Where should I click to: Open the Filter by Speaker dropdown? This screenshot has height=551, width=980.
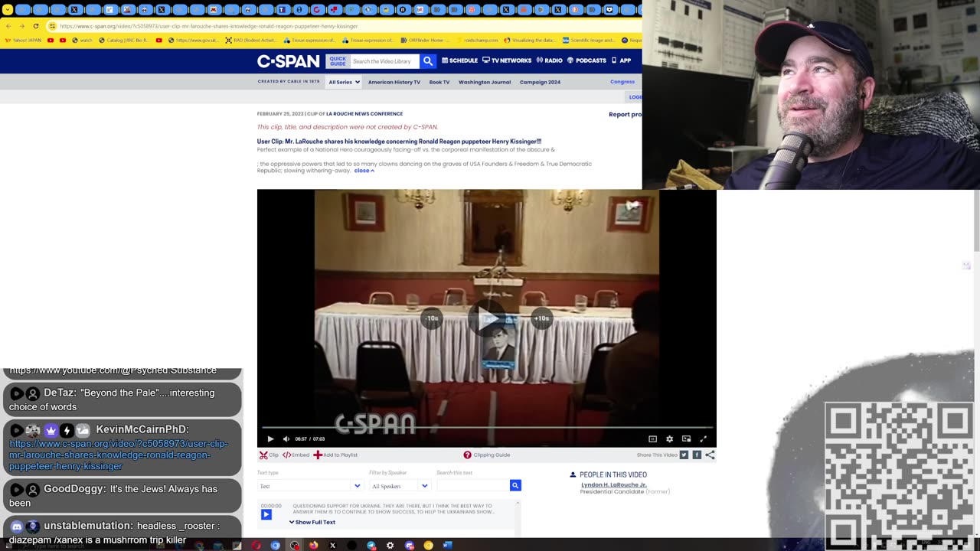click(x=400, y=485)
